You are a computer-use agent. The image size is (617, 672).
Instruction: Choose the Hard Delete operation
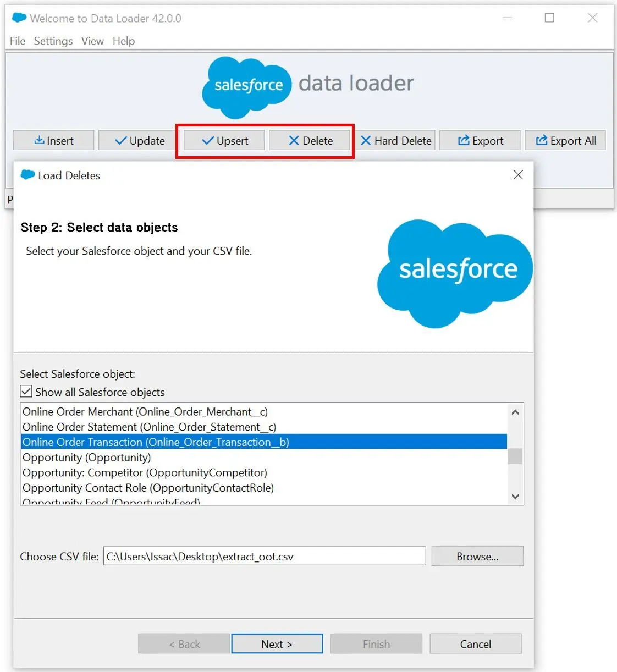click(396, 140)
